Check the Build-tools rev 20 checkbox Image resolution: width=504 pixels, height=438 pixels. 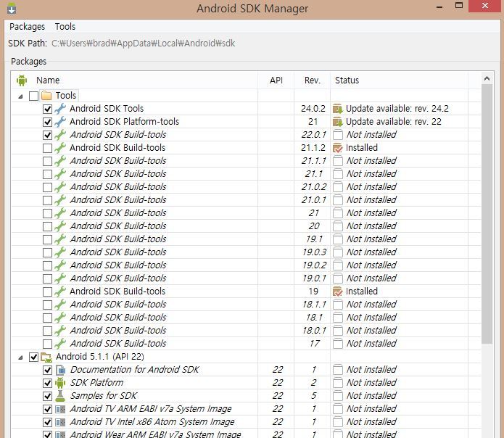[47, 226]
